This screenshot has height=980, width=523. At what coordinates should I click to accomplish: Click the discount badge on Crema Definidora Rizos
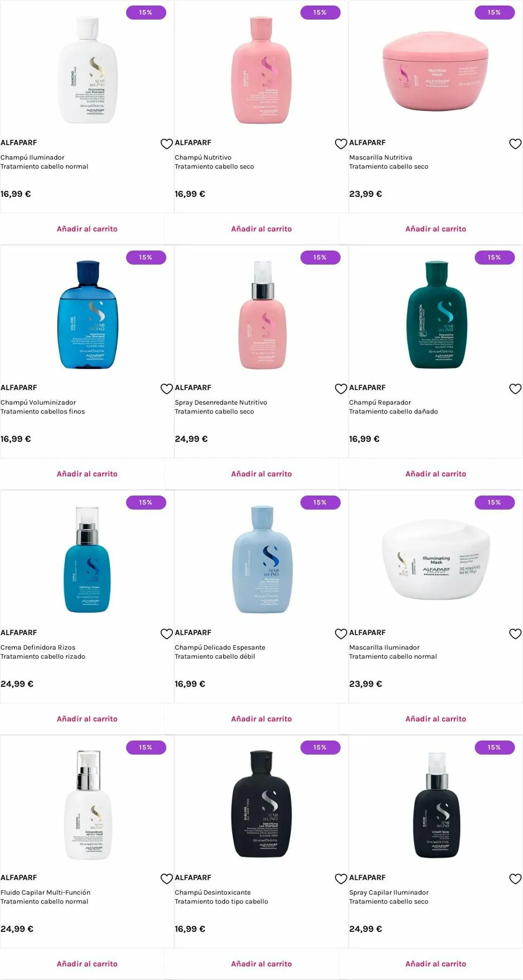(146, 502)
